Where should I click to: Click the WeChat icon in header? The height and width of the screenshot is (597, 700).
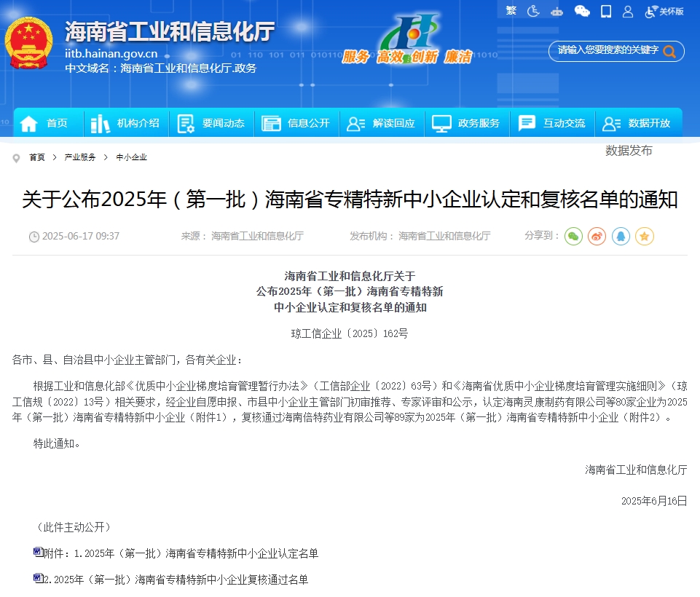click(582, 11)
